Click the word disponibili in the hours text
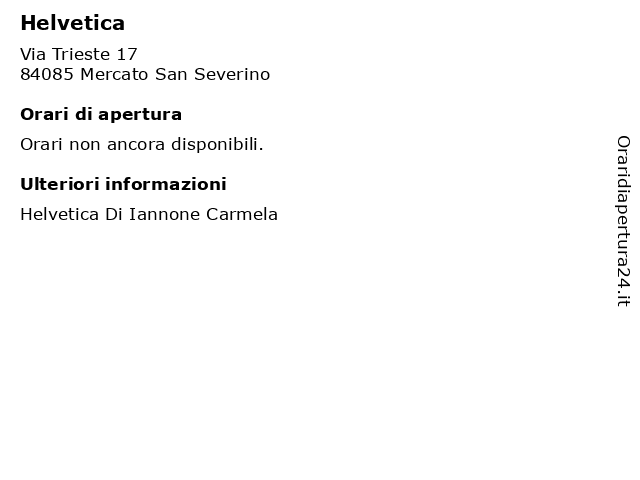The image size is (640, 480). click(x=217, y=144)
